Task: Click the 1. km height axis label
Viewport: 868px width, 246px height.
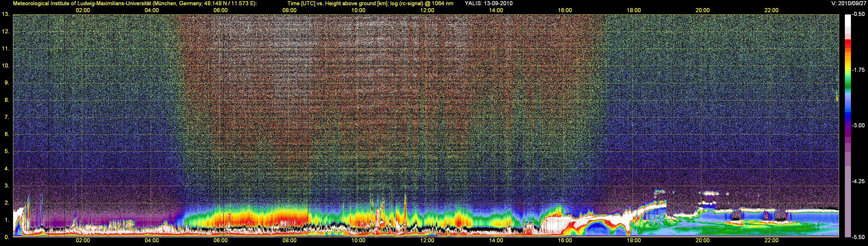Action: point(7,220)
